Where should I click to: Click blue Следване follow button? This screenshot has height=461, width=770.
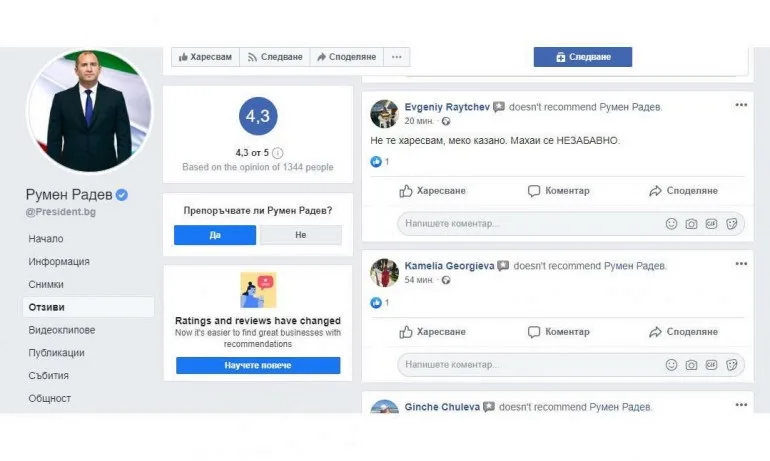click(583, 57)
